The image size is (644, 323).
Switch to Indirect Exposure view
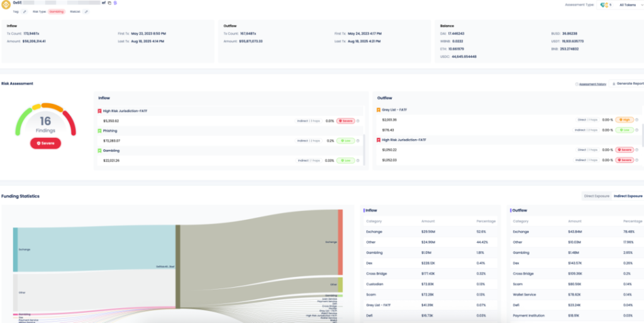coord(628,196)
